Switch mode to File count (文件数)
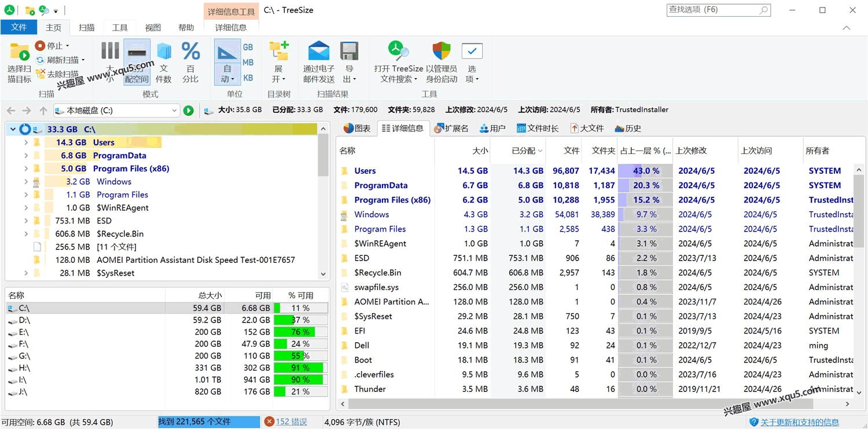 (x=164, y=61)
